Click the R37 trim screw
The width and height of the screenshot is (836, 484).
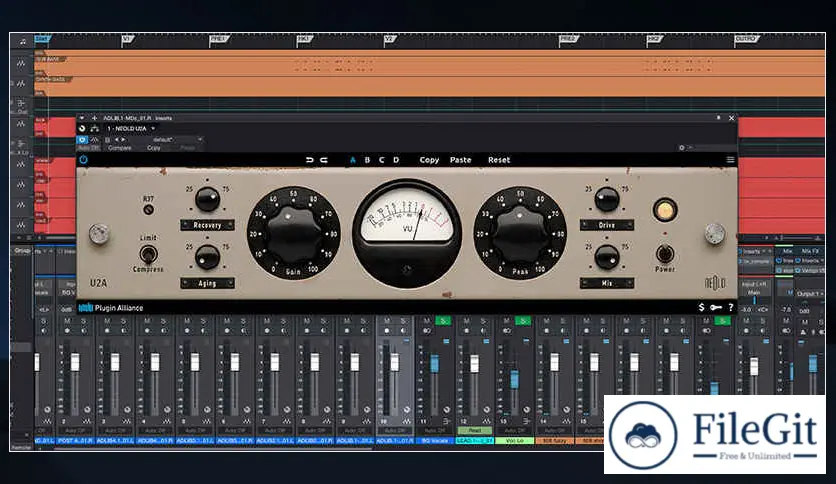tap(149, 209)
